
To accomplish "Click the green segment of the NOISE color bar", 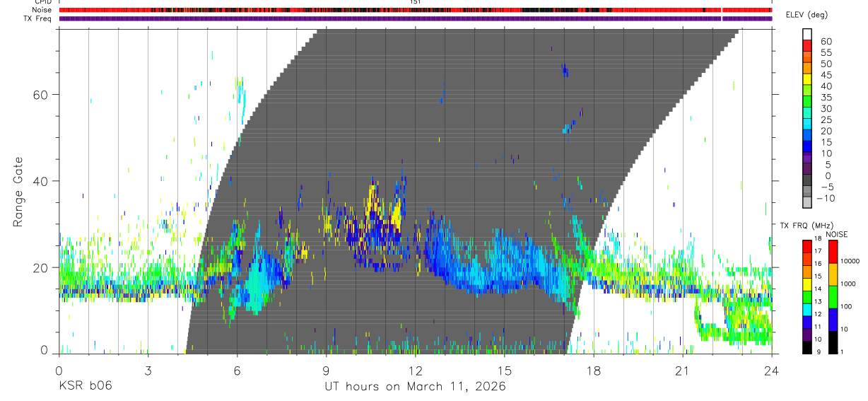I will point(832,296).
